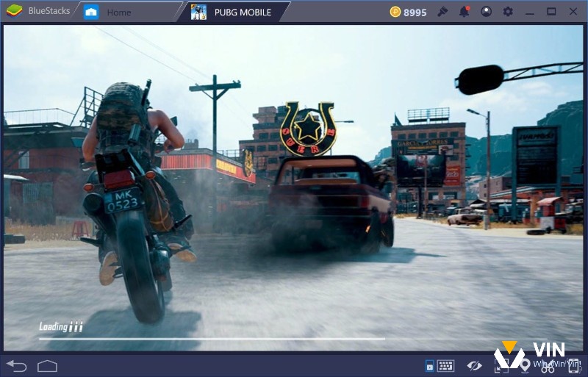Tap the Android home button
Screen dimensions: 588x377
48,366
